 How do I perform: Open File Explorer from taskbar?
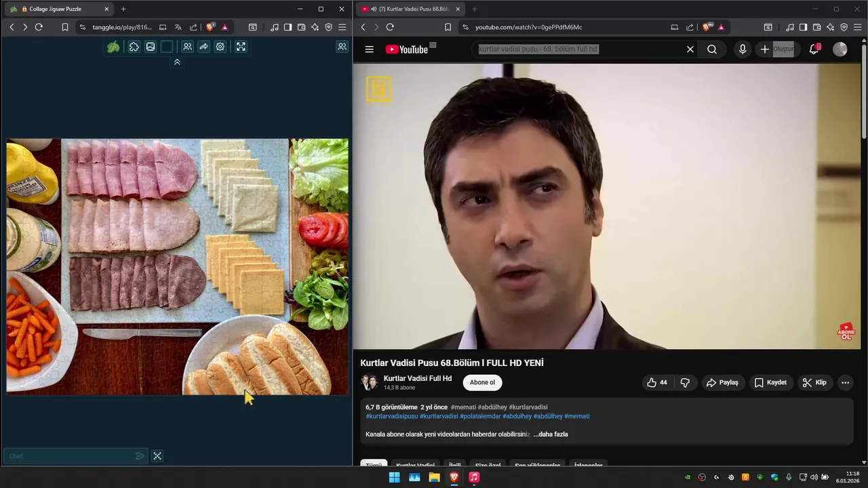pos(434,477)
